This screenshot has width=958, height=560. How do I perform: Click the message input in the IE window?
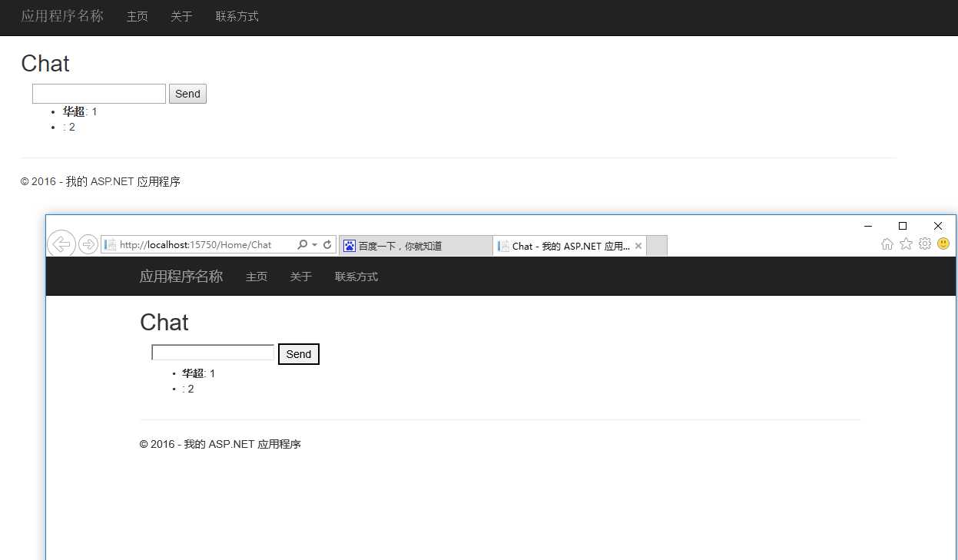pos(213,353)
